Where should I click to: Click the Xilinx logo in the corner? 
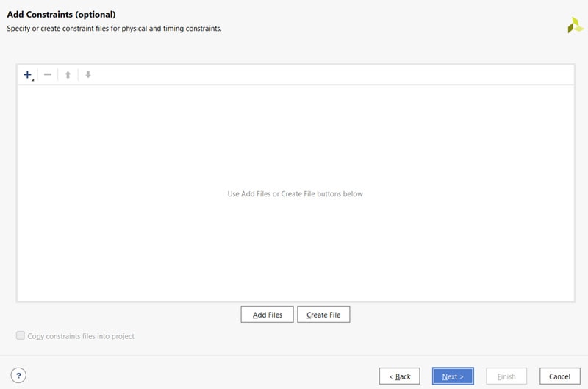pyautogui.click(x=575, y=25)
